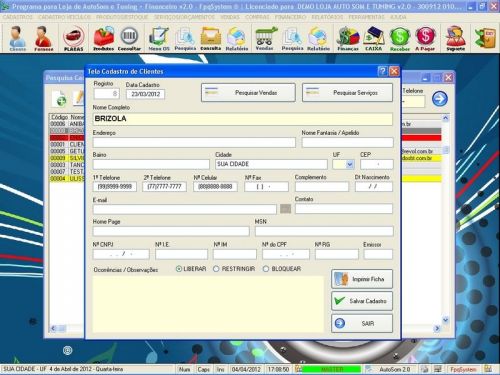Open the PRODUTOS/ESTOQUE menu
Screen dimensions: 500x375
coord(122,17)
